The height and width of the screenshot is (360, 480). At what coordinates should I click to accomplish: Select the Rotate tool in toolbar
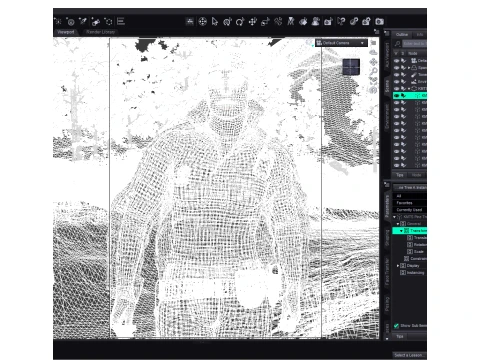240,22
